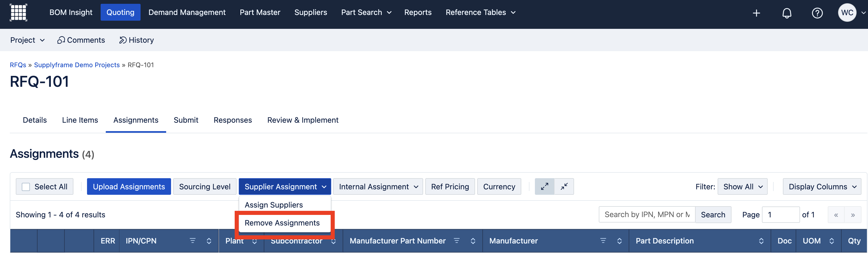Screen dimensions: 868x253
Task: Switch to the Responses tab
Action: pyautogui.click(x=233, y=120)
